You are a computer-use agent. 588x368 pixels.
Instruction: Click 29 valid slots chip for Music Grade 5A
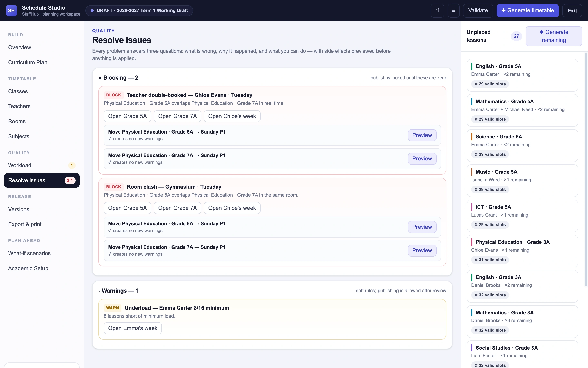pyautogui.click(x=490, y=190)
